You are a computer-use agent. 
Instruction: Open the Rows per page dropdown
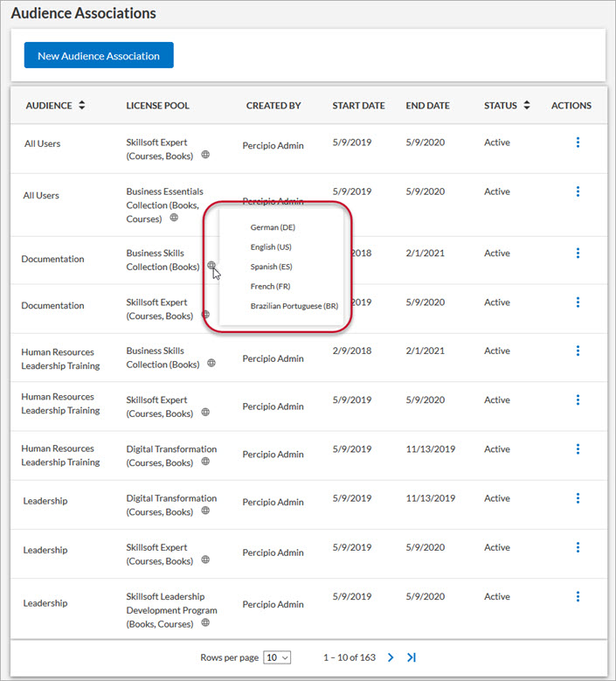tap(277, 657)
